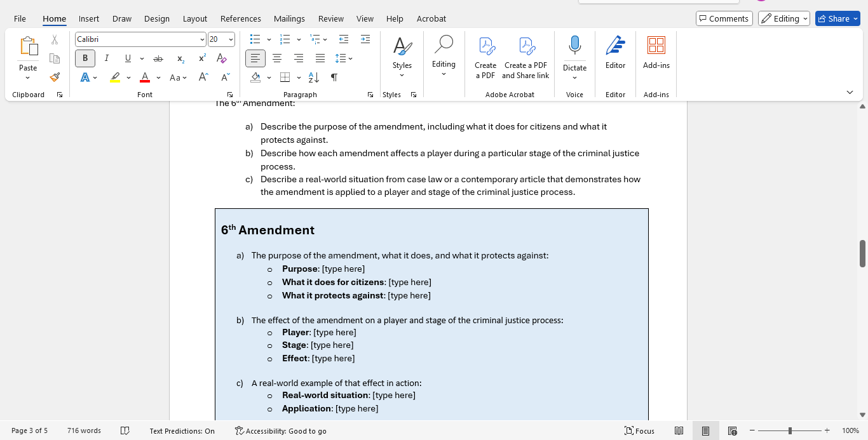Open the Editor pen icon
868x440 pixels.
point(615,46)
